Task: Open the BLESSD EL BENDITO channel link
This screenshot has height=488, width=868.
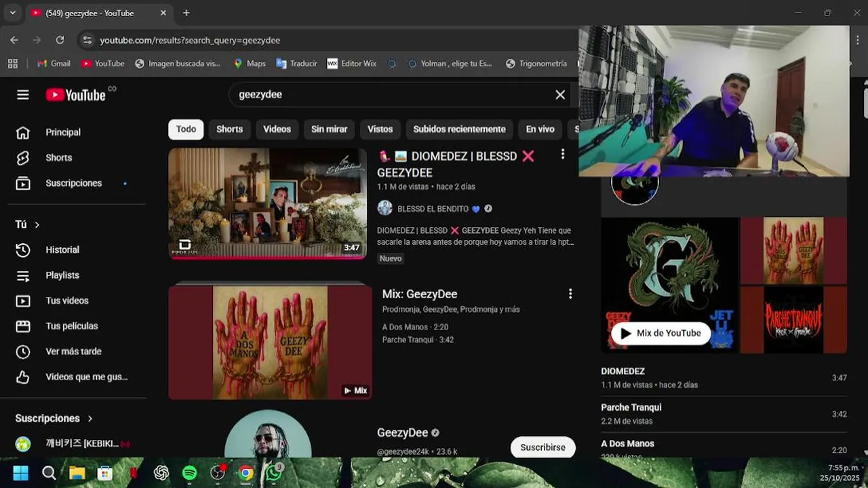Action: coord(433,209)
